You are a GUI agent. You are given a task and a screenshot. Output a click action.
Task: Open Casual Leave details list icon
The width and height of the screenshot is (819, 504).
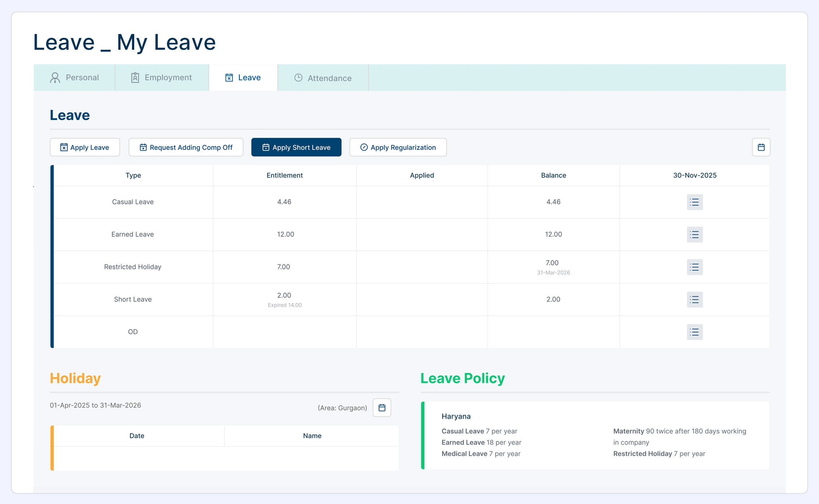694,202
